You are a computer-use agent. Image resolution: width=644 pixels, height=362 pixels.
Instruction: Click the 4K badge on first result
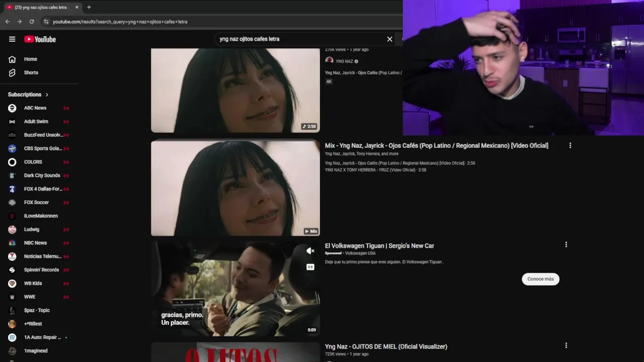(329, 81)
